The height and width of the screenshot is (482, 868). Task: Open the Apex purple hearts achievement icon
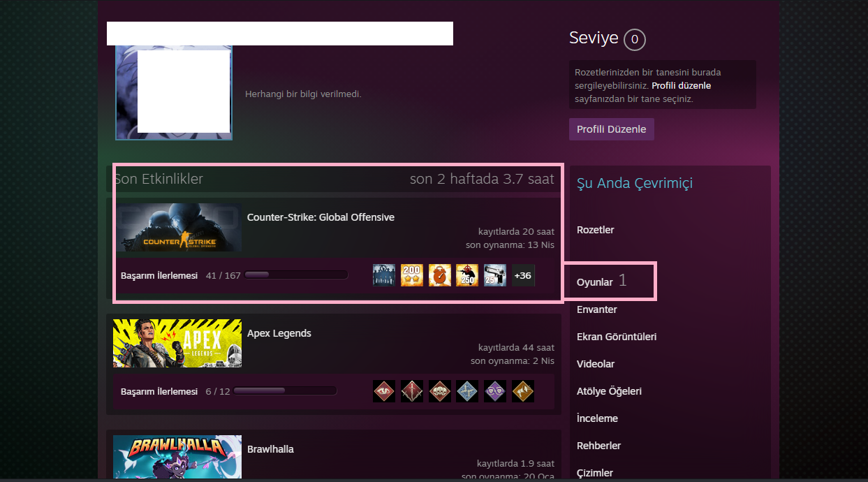[x=495, y=391]
